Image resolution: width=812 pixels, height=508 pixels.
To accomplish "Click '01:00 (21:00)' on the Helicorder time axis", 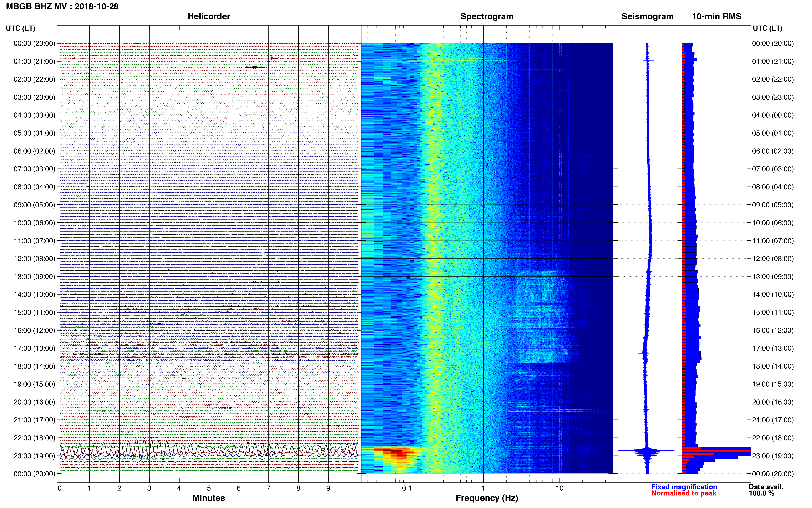I will (x=34, y=61).
